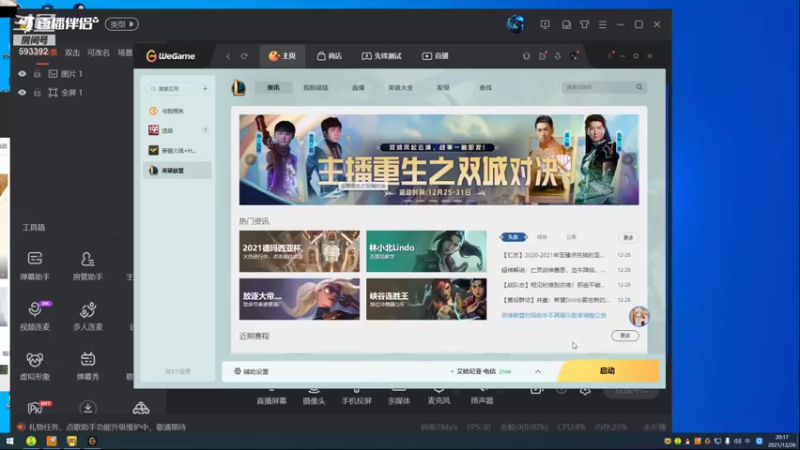Open the 房管助手 tool

88,265
